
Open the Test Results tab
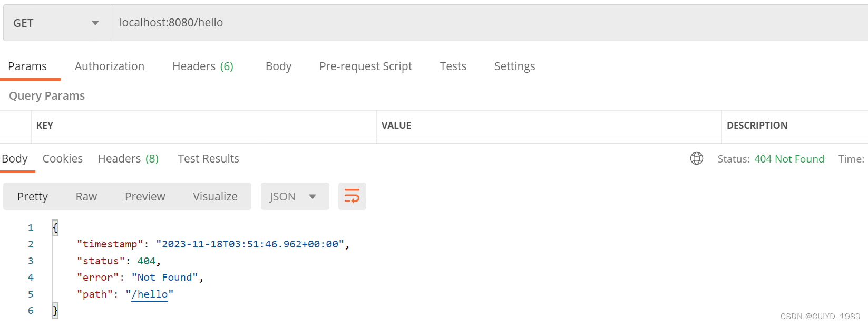pos(208,159)
